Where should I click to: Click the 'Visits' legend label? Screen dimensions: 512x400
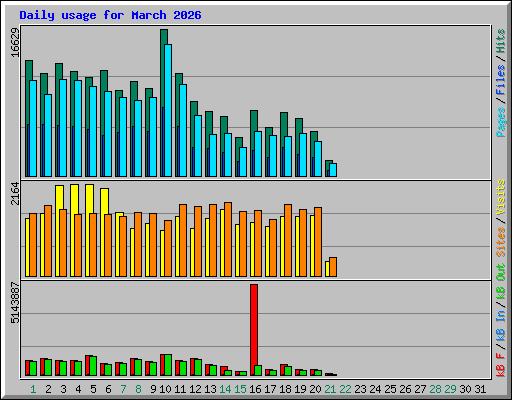[x=501, y=198]
